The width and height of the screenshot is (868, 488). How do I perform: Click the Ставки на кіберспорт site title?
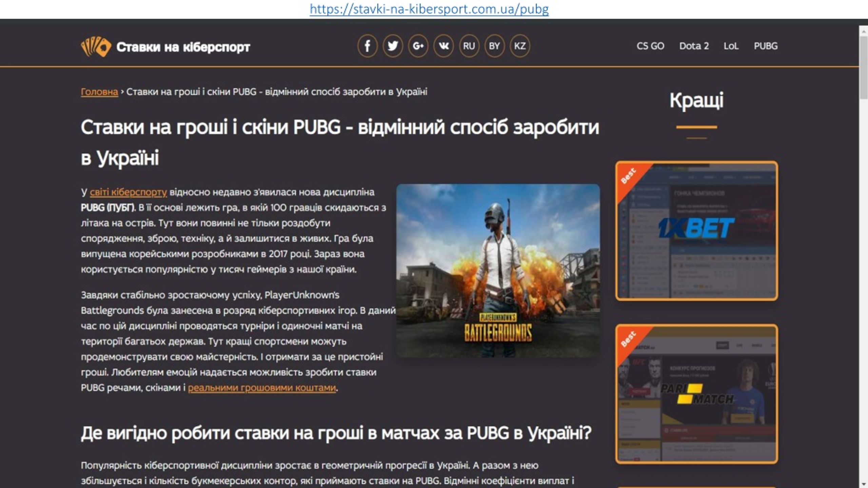click(x=183, y=47)
